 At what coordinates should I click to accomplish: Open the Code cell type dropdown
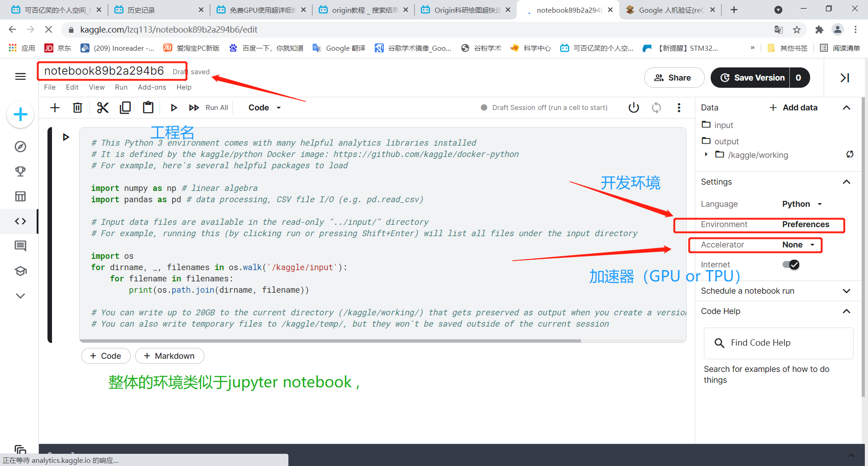pos(264,108)
